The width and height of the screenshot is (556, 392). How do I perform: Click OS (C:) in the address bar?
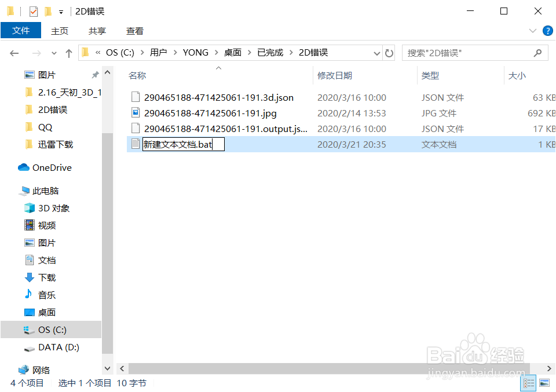[x=120, y=53]
